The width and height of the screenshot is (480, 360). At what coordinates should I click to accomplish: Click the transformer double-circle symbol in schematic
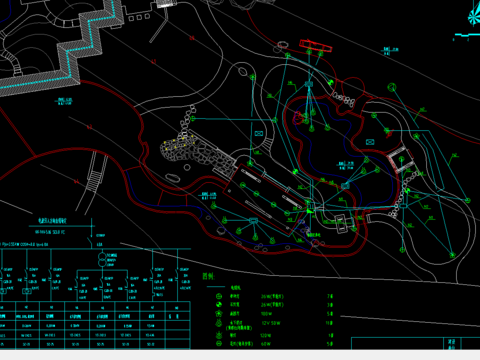(x=102, y=260)
